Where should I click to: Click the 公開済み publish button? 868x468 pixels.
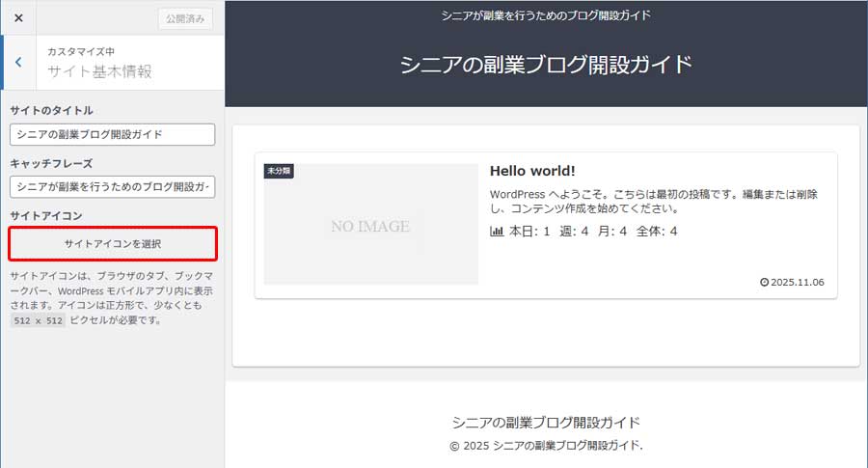pos(185,18)
